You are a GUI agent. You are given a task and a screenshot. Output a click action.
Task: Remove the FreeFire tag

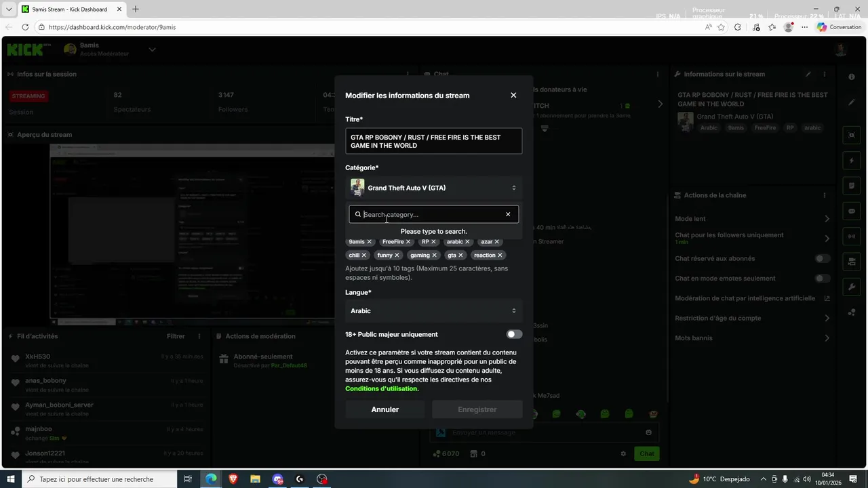[x=408, y=241]
